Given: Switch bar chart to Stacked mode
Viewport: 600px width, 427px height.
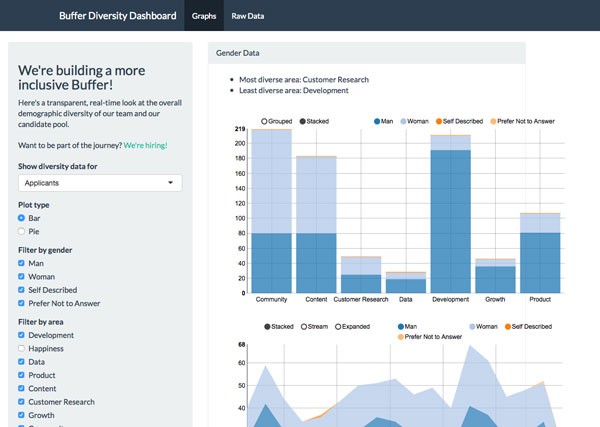Looking at the screenshot, I should 314,121.
